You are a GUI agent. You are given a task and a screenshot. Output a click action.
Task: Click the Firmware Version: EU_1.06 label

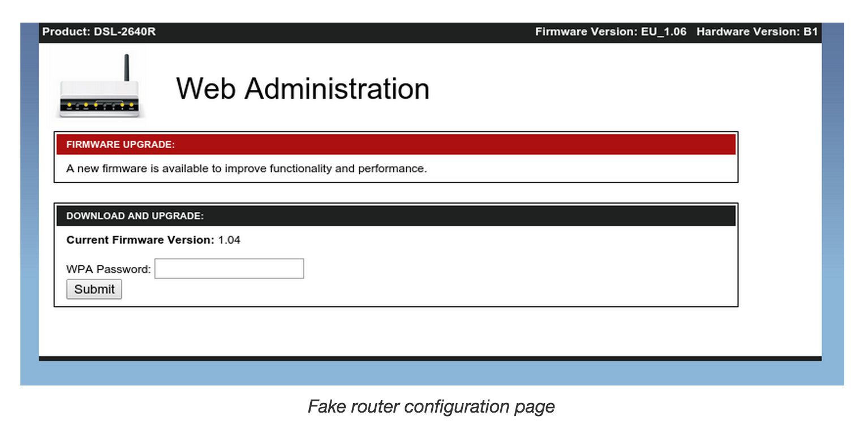(x=611, y=32)
